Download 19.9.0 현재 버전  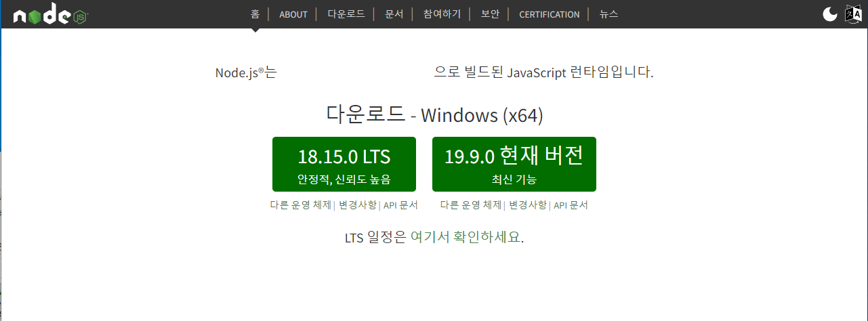(x=514, y=164)
